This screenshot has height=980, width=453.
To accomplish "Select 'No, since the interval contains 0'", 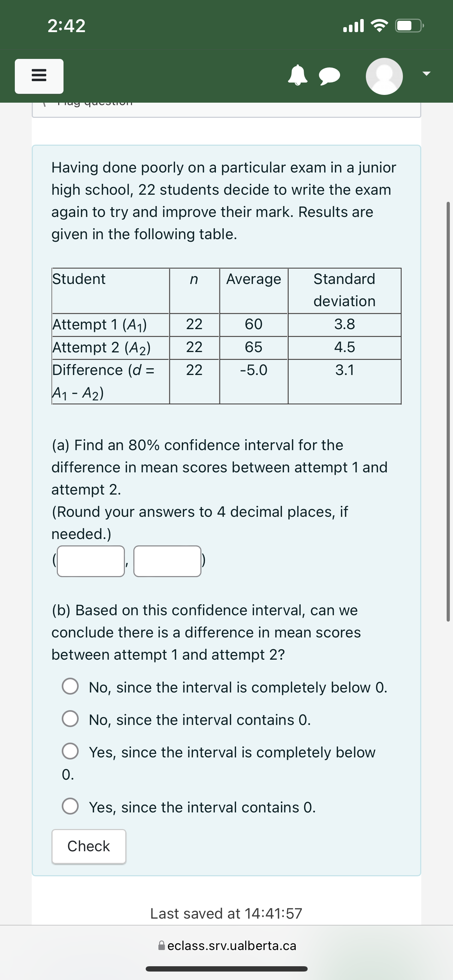I will click(70, 719).
